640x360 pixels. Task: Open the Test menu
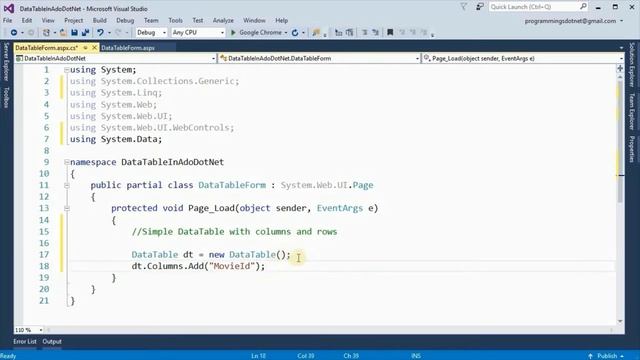(198, 20)
